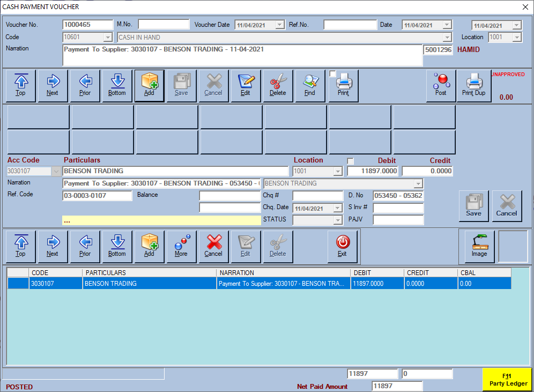Click the NARRATION column header
Viewport: 534px width, 392px height.
point(283,273)
